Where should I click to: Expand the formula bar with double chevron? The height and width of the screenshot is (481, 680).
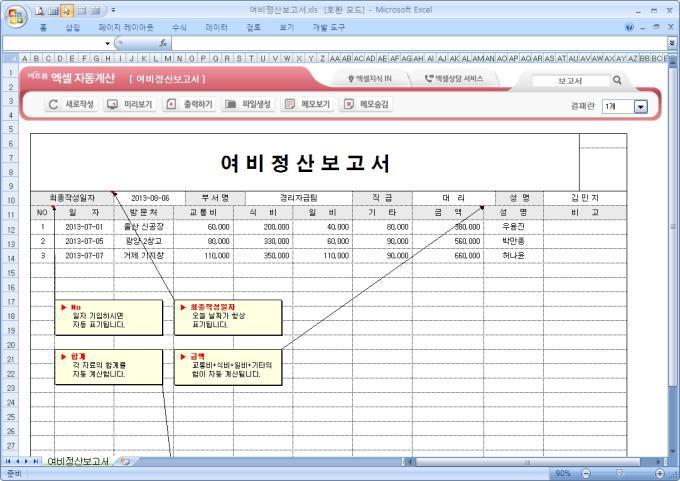tap(672, 43)
